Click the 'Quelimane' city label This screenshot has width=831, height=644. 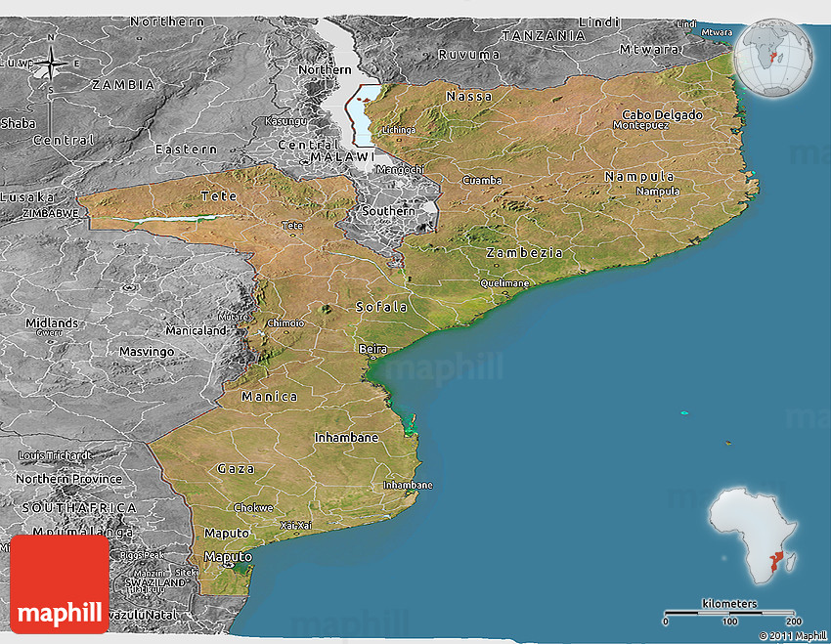click(504, 283)
